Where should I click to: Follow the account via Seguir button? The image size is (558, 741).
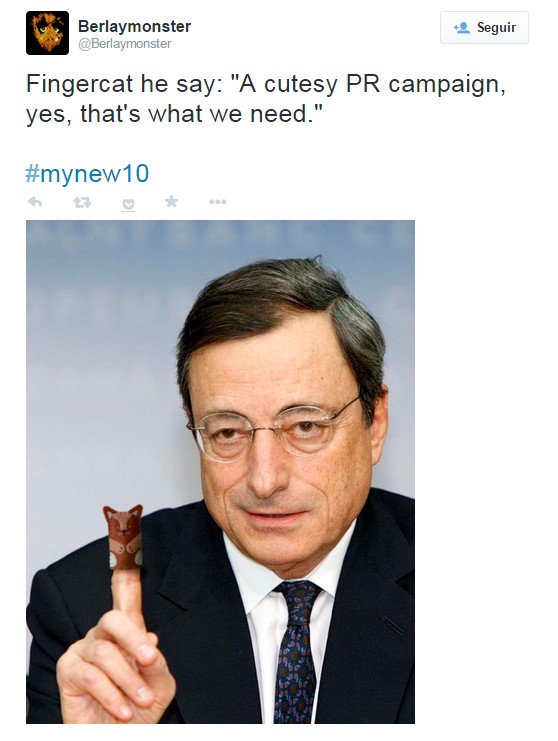tap(484, 27)
